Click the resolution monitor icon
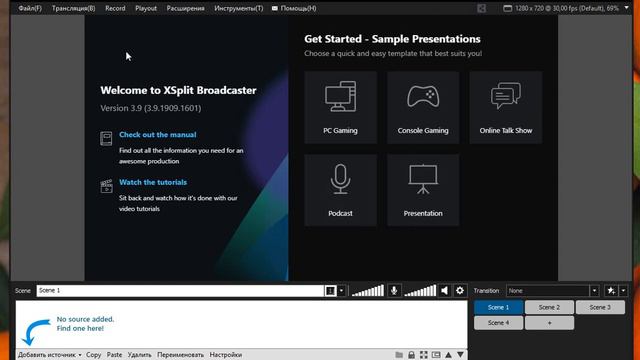Viewport: 640px width, 360px height. 507,8
